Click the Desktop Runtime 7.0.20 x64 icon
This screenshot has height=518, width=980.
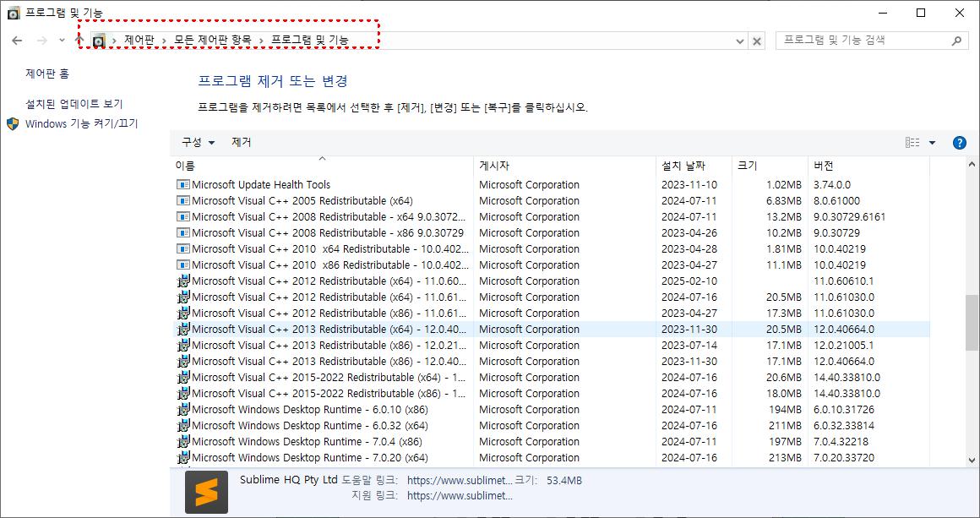(183, 457)
